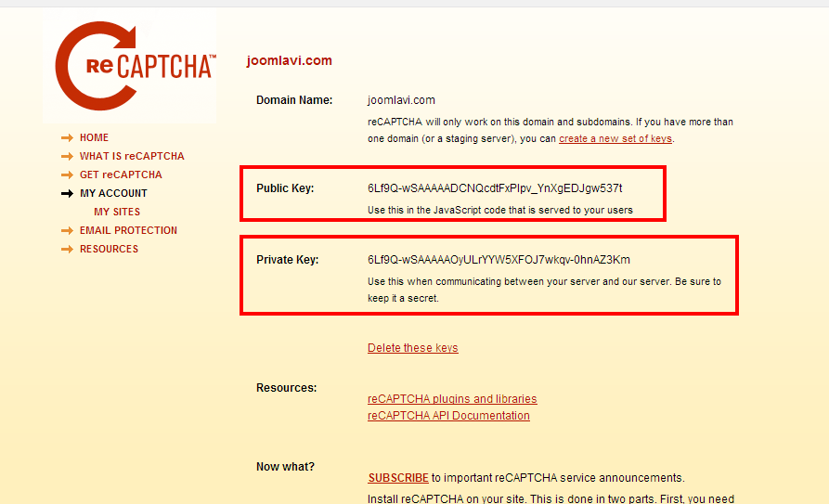The height and width of the screenshot is (504, 829).
Task: Select MY ACCOUNT in the sidebar
Action: click(x=113, y=193)
